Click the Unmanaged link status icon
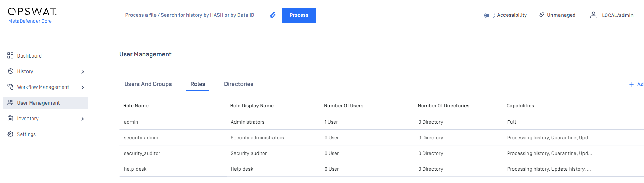This screenshot has height=183, width=644. [542, 15]
